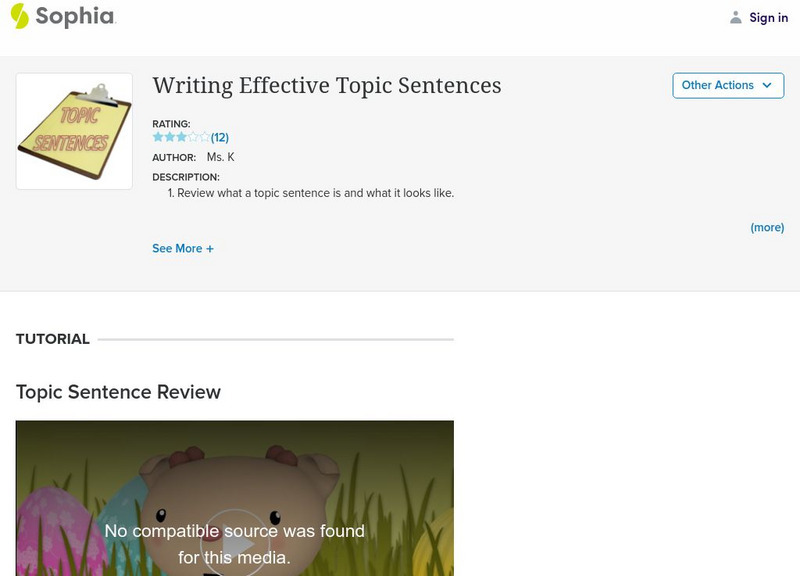Click the Sign in link
This screenshot has width=800, height=576.
coord(768,17)
